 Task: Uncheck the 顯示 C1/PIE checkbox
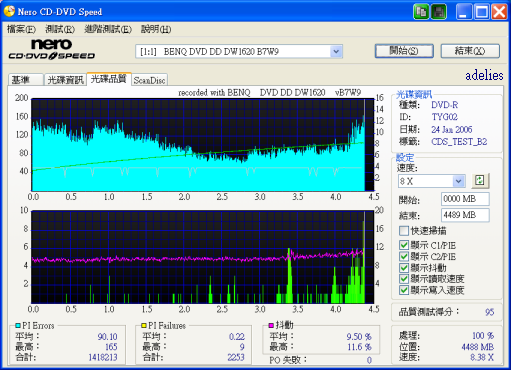(404, 245)
